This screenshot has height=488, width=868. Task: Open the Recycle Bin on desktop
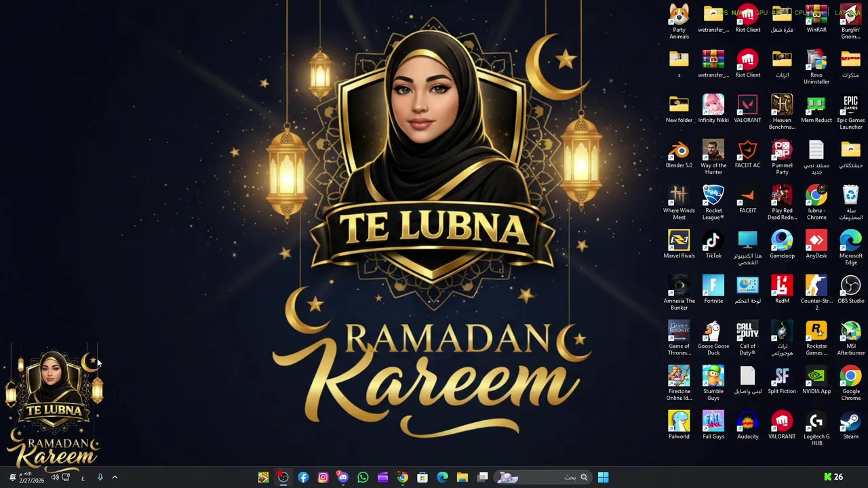point(850,203)
